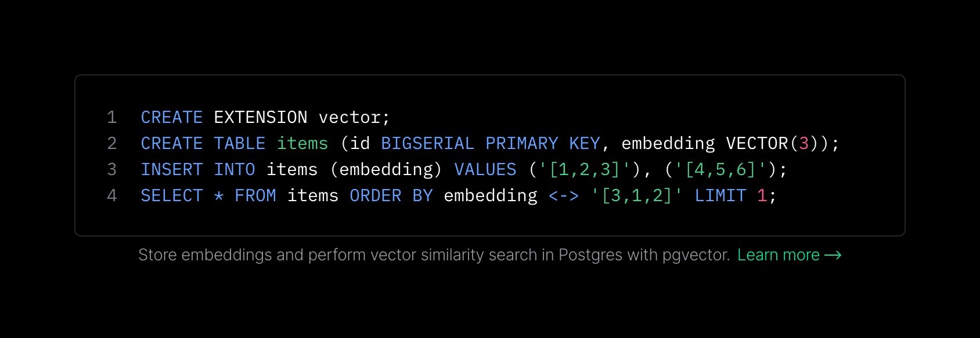Image resolution: width=980 pixels, height=338 pixels.
Task: Click the SELECT keyword on line four
Action: tap(172, 196)
